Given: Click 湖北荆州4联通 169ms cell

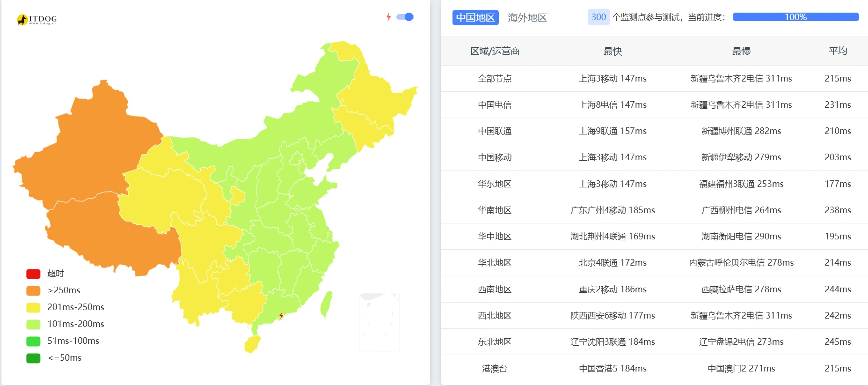Looking at the screenshot, I should click(613, 237).
